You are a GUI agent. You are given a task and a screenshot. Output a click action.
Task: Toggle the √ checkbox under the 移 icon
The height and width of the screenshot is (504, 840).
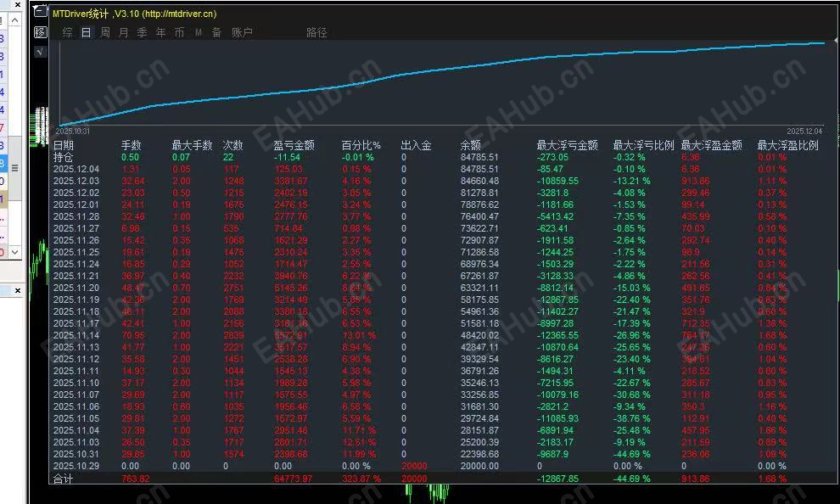40,52
